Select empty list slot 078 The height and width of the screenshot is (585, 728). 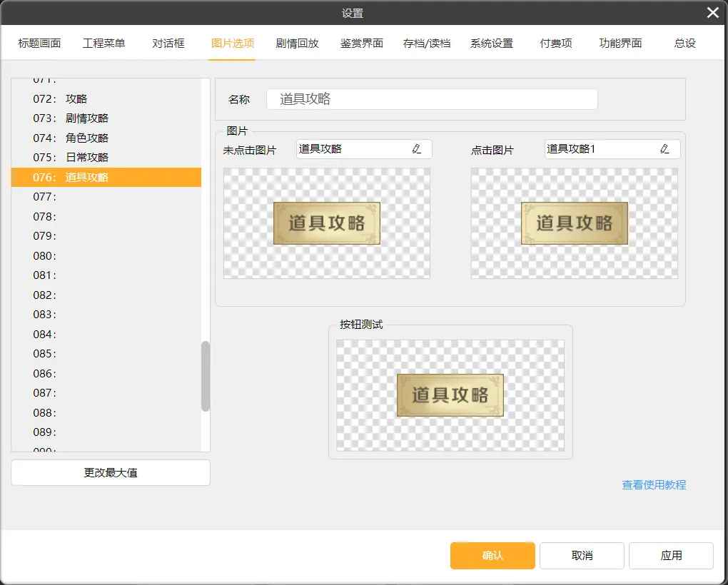coord(106,217)
